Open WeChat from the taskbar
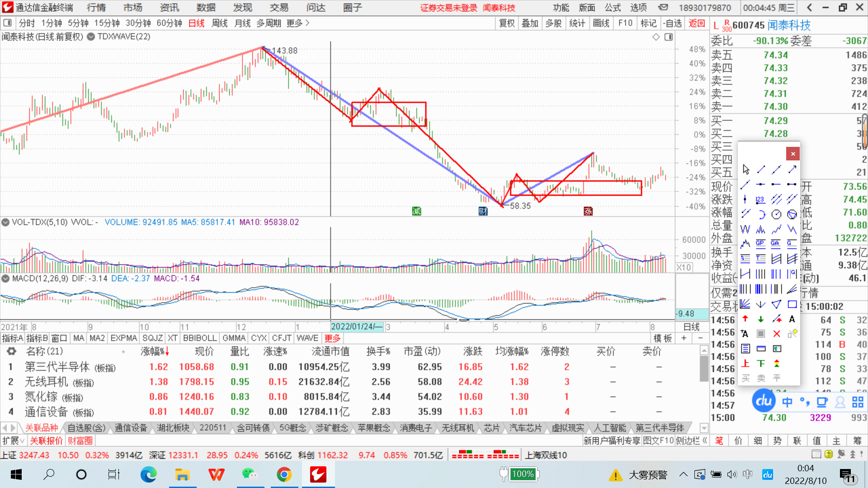The width and height of the screenshot is (868, 488). pos(249,474)
